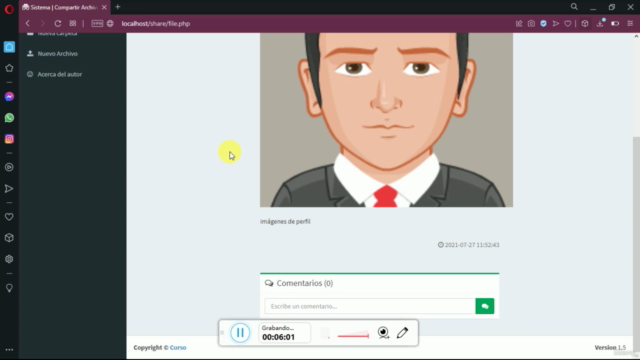
Task: Open Instagram in the sidebar
Action: [x=9, y=139]
